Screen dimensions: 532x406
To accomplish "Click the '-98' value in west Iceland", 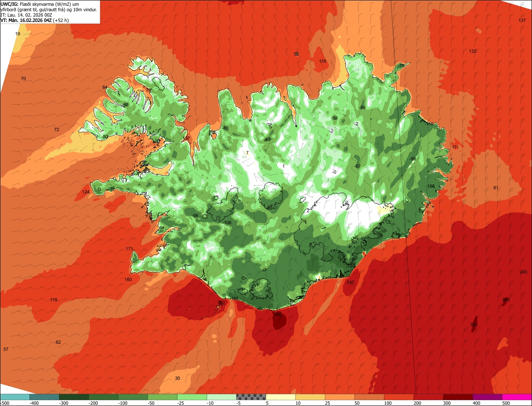I will click(195, 215).
